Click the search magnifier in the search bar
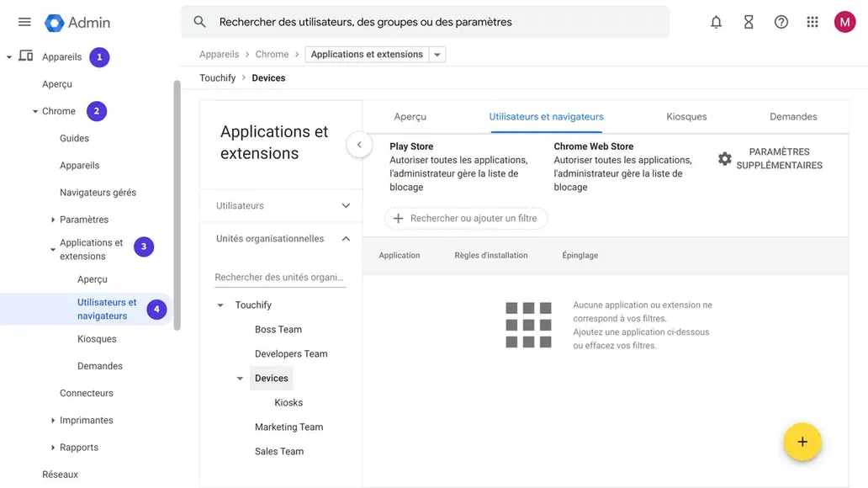The height and width of the screenshot is (488, 868). click(x=199, y=22)
